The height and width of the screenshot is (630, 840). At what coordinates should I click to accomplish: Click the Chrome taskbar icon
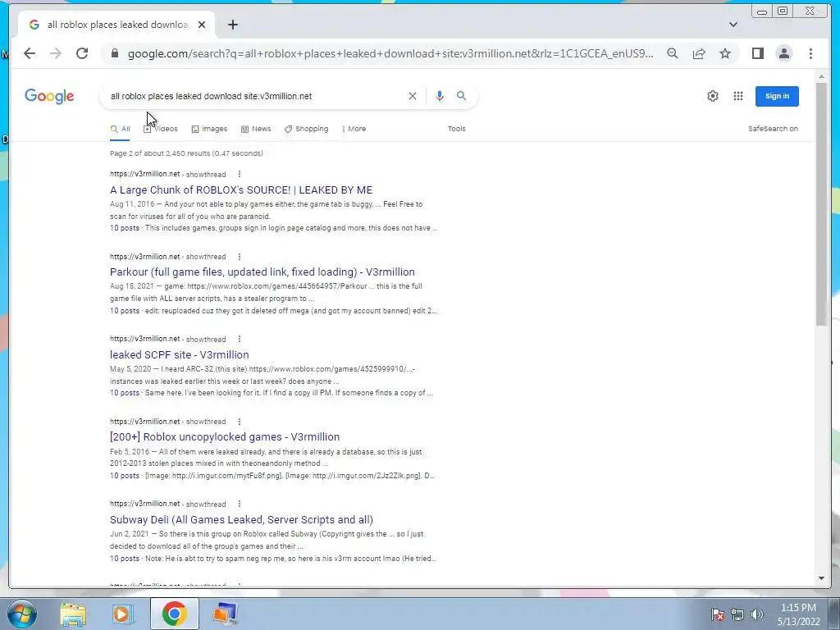point(174,614)
